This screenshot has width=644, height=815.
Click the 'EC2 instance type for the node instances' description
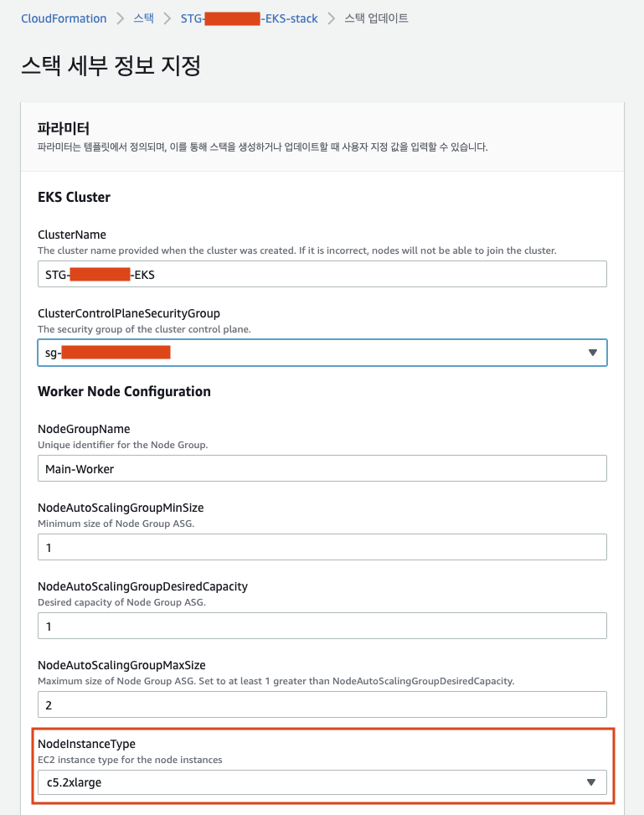tap(130, 760)
